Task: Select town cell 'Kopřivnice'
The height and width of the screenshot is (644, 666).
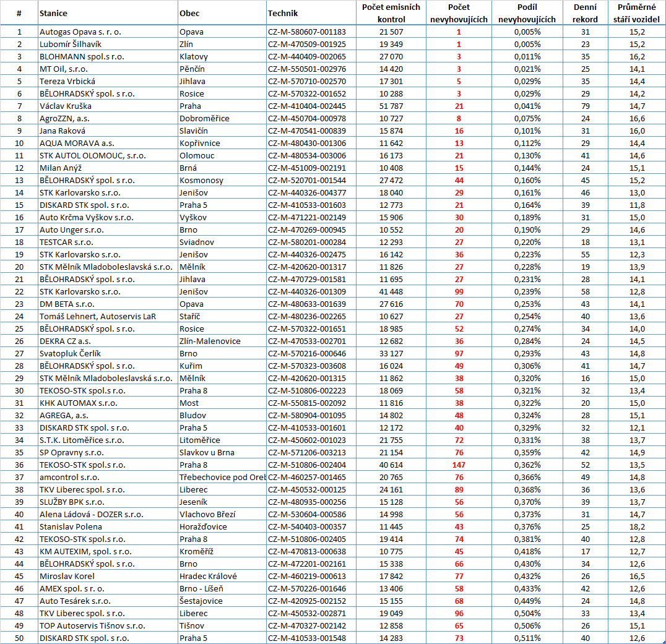Action: (x=222, y=143)
